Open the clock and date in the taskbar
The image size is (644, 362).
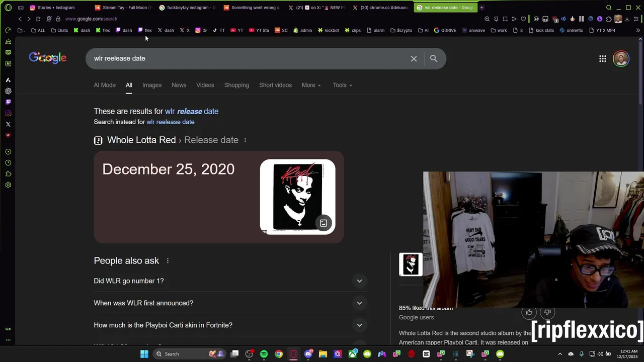(627, 354)
